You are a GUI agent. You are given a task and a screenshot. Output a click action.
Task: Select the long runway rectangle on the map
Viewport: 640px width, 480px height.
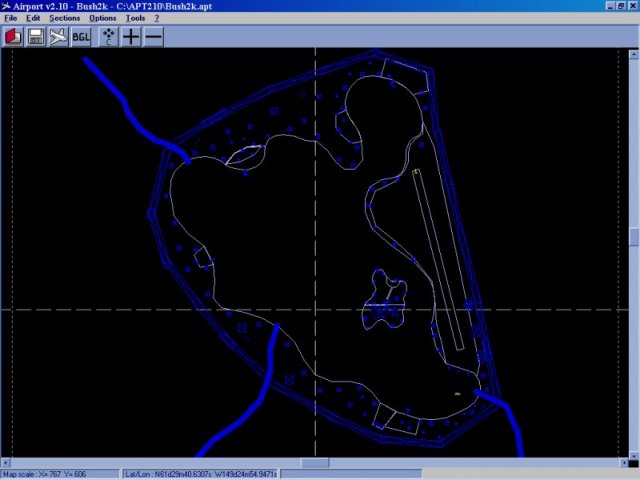(x=438, y=260)
